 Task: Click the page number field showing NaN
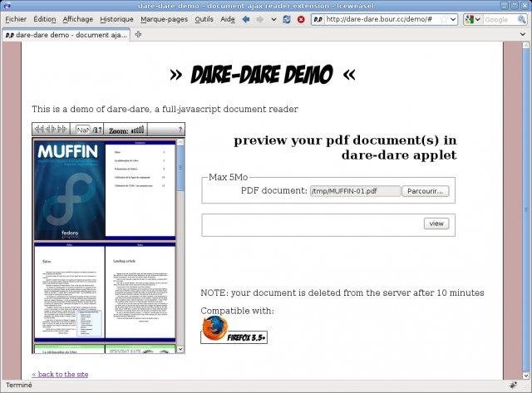83,130
